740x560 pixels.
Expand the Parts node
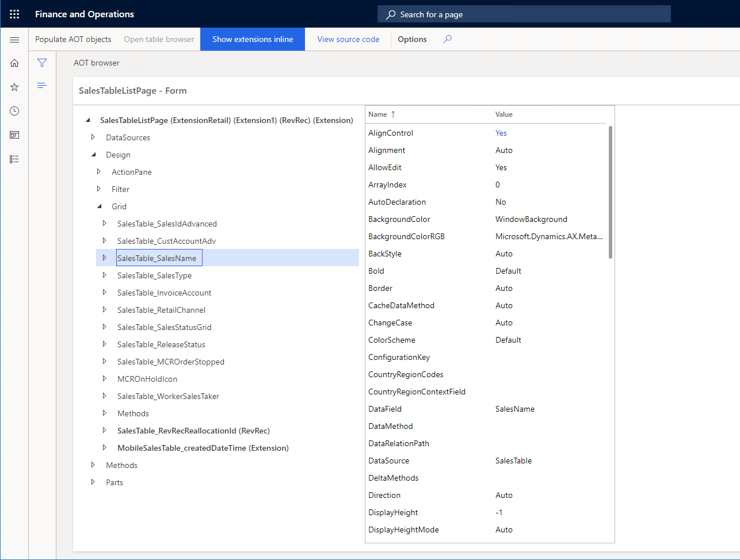coord(93,482)
